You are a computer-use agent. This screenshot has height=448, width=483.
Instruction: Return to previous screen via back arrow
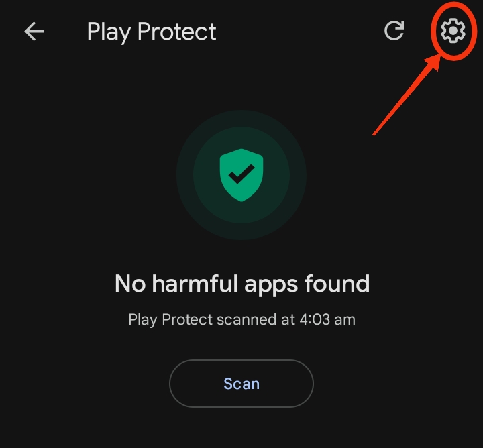[x=34, y=31]
